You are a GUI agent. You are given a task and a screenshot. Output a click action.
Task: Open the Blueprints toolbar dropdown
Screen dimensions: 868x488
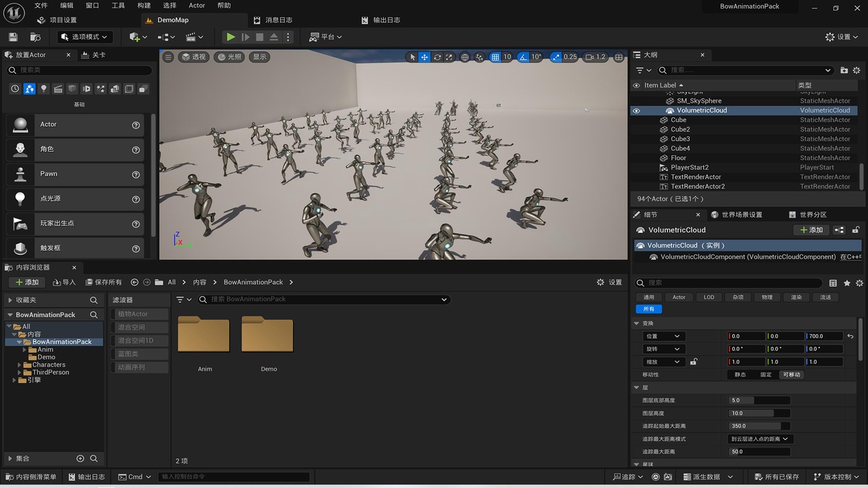pyautogui.click(x=166, y=37)
